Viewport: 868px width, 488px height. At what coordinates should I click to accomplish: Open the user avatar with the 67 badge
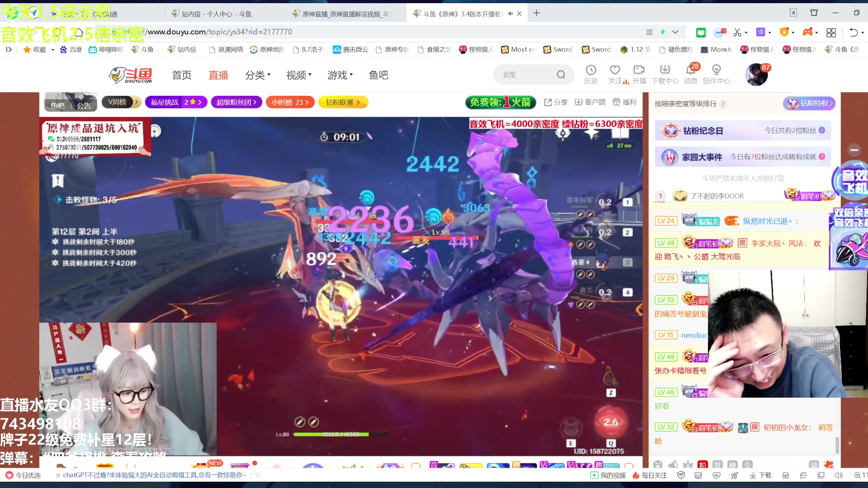[x=756, y=75]
